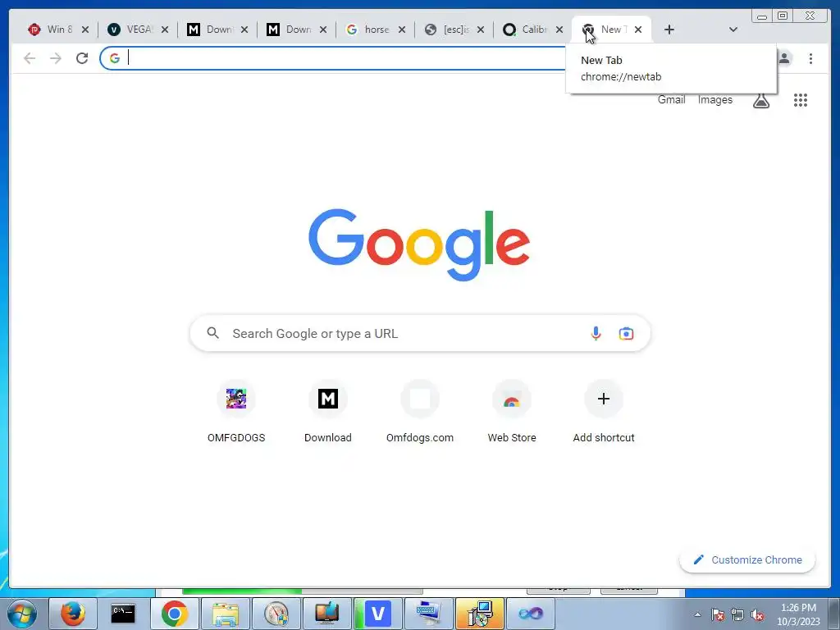Viewport: 840px width, 630px height.
Task: Open Search Labs flask icon
Action: [761, 100]
